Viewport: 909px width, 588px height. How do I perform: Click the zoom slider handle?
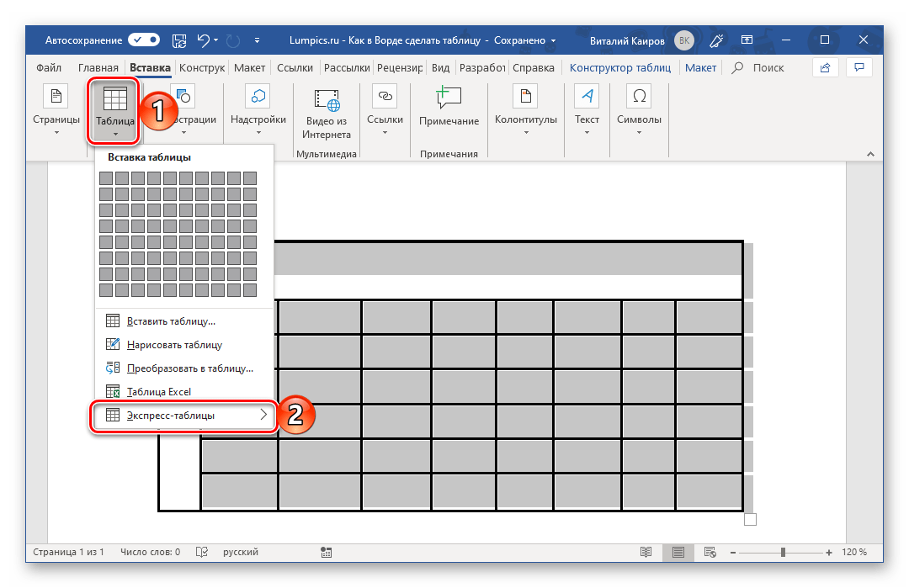coord(783,552)
